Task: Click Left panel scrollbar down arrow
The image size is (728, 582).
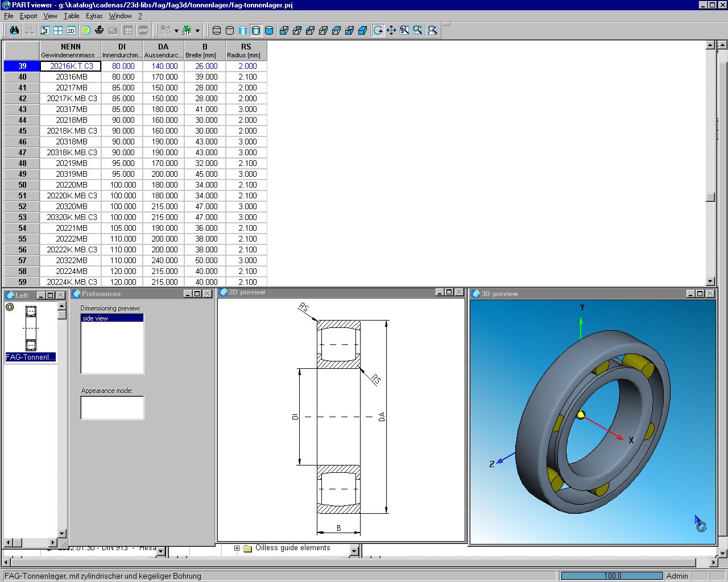Action: coord(62,534)
